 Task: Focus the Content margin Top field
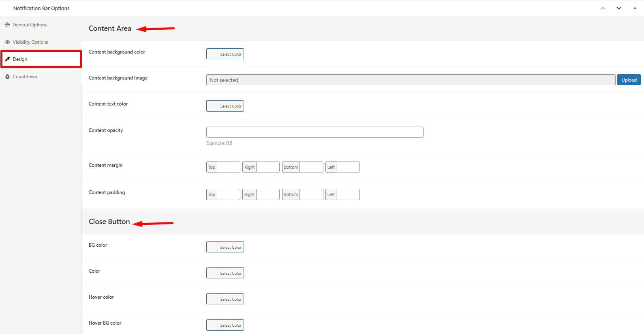(228, 167)
